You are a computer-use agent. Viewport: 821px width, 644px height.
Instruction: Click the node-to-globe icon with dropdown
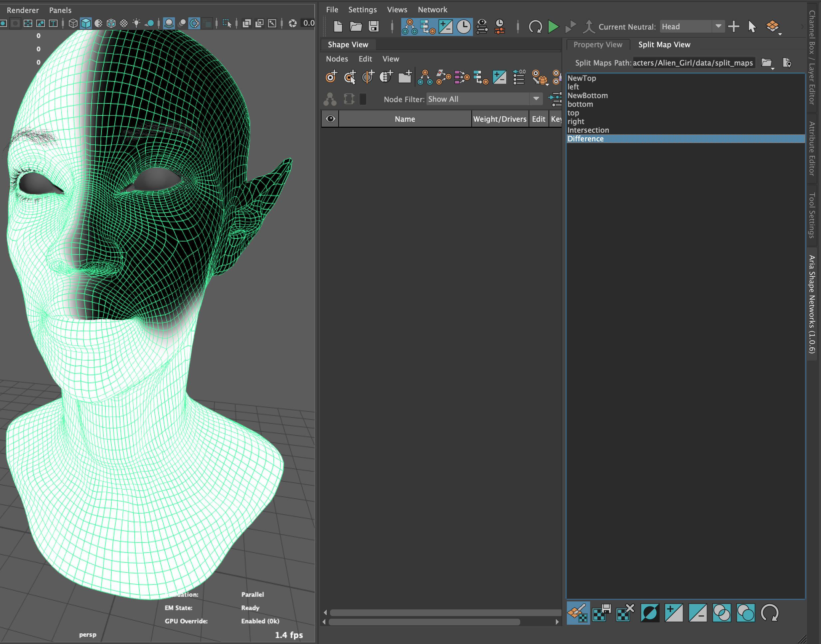(x=540, y=77)
